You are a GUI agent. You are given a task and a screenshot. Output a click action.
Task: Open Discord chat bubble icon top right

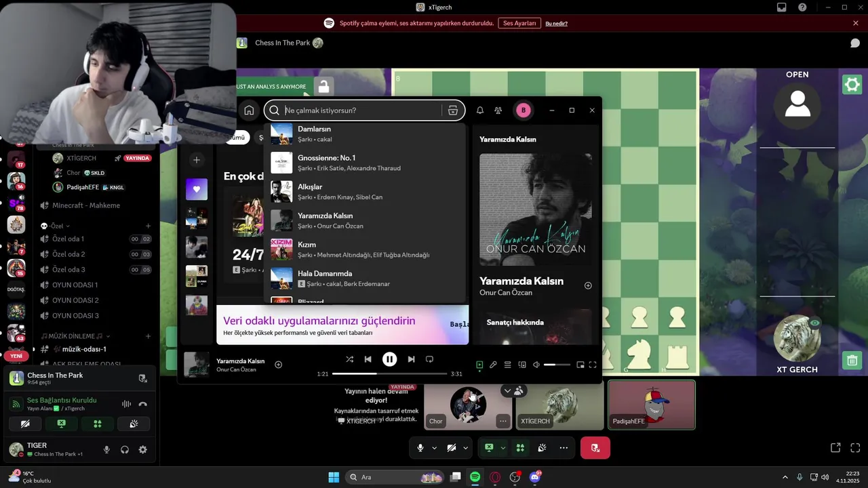coord(855,43)
